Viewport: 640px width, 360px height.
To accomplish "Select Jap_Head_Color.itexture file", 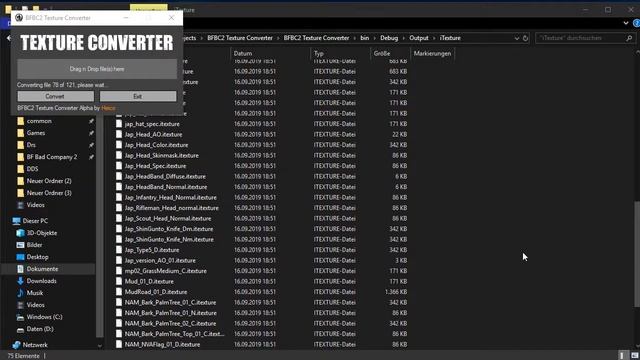I will pos(156,145).
